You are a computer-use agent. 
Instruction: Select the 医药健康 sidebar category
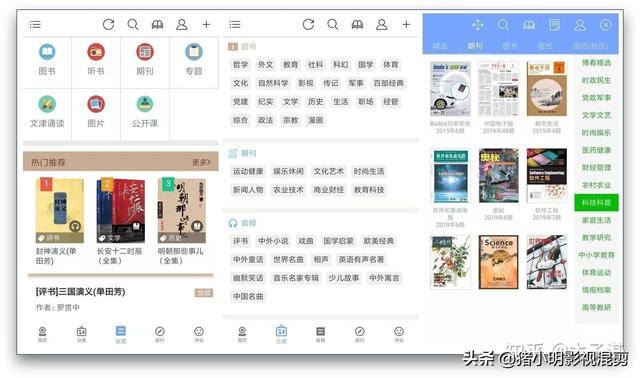click(x=596, y=150)
